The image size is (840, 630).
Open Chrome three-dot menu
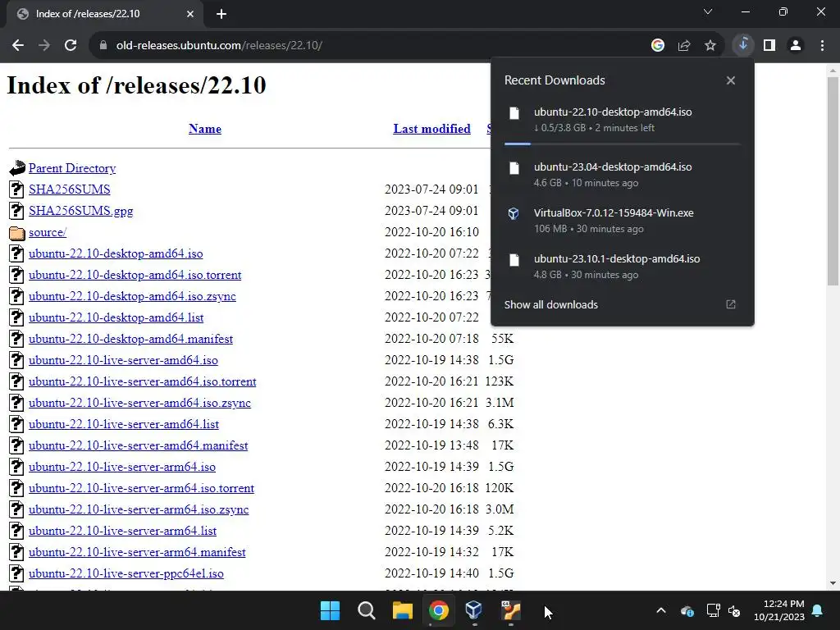tap(822, 46)
